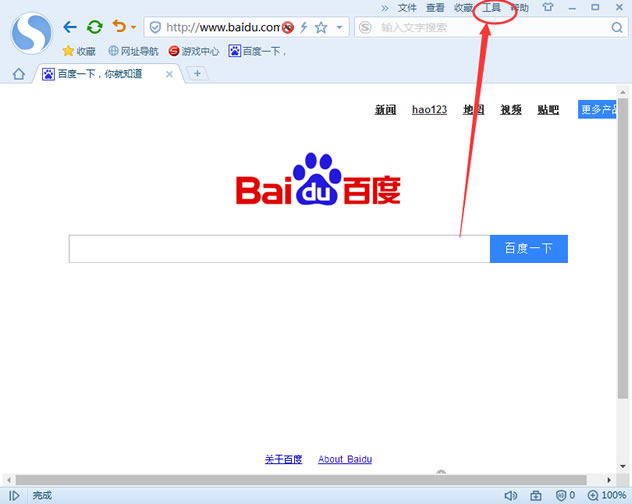
Task: Open the 关于百度 link
Action: (x=283, y=459)
